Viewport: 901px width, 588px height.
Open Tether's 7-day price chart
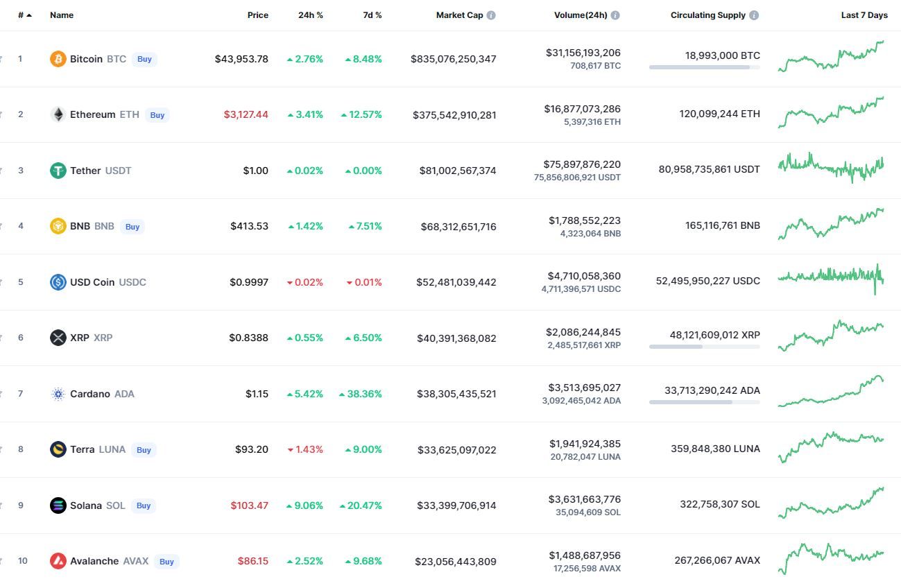click(x=831, y=167)
